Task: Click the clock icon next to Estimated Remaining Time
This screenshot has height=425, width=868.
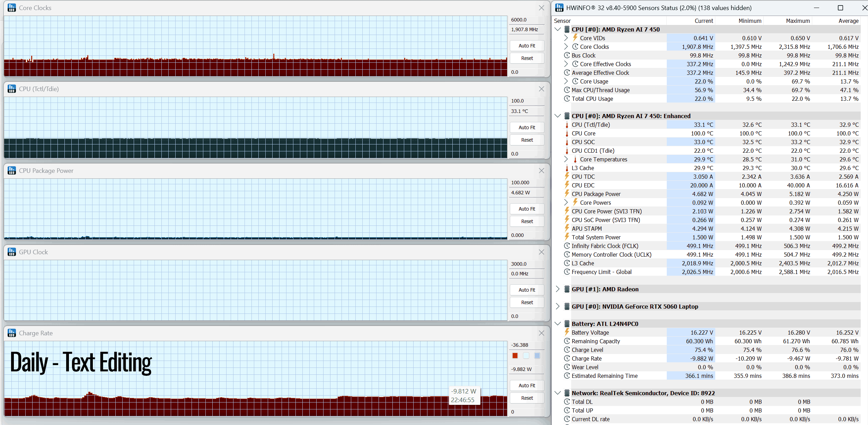Action: [x=567, y=376]
